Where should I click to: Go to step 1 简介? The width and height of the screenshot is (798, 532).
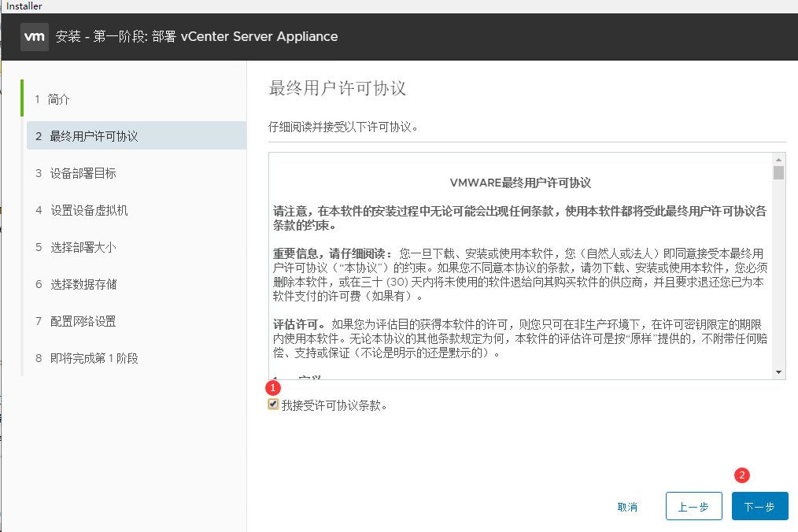[59, 99]
